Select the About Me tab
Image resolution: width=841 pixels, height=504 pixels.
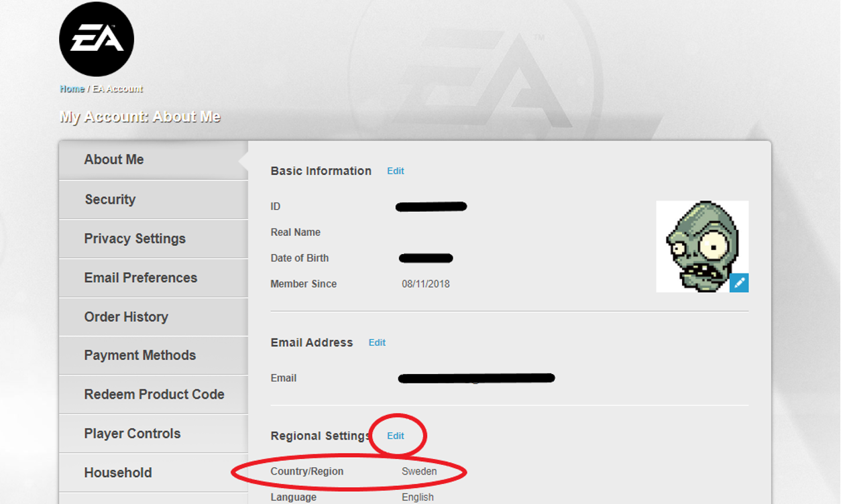tap(114, 160)
